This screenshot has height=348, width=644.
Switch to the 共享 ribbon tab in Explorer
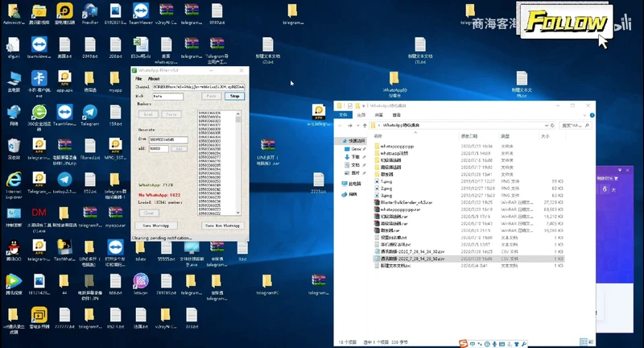379,115
